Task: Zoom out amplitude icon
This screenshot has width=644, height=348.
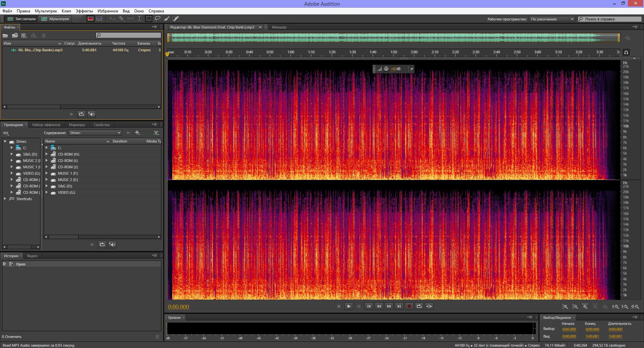Action: pos(575,306)
